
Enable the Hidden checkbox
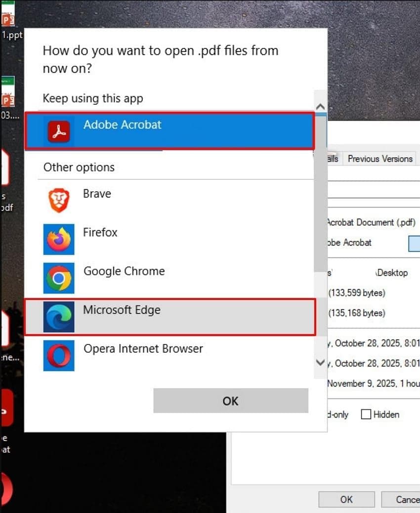point(366,414)
